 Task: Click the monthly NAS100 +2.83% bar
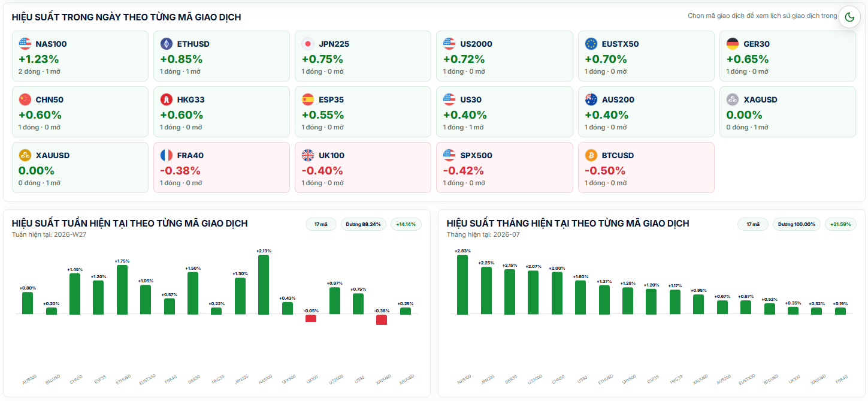click(x=462, y=285)
